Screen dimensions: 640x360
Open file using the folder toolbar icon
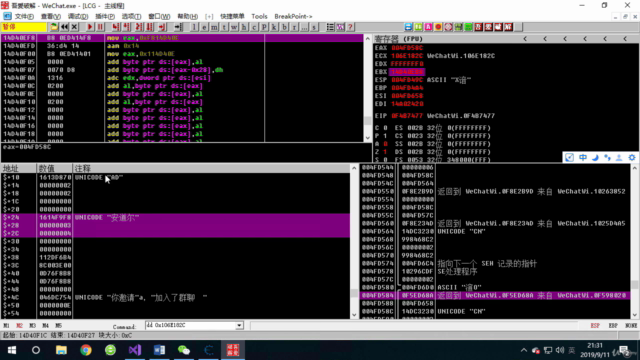54,27
